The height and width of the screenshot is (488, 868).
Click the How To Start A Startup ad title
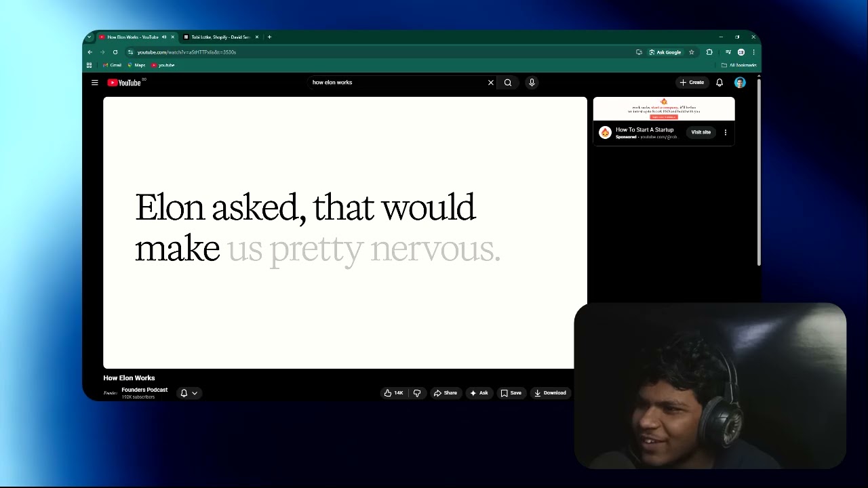[645, 129]
